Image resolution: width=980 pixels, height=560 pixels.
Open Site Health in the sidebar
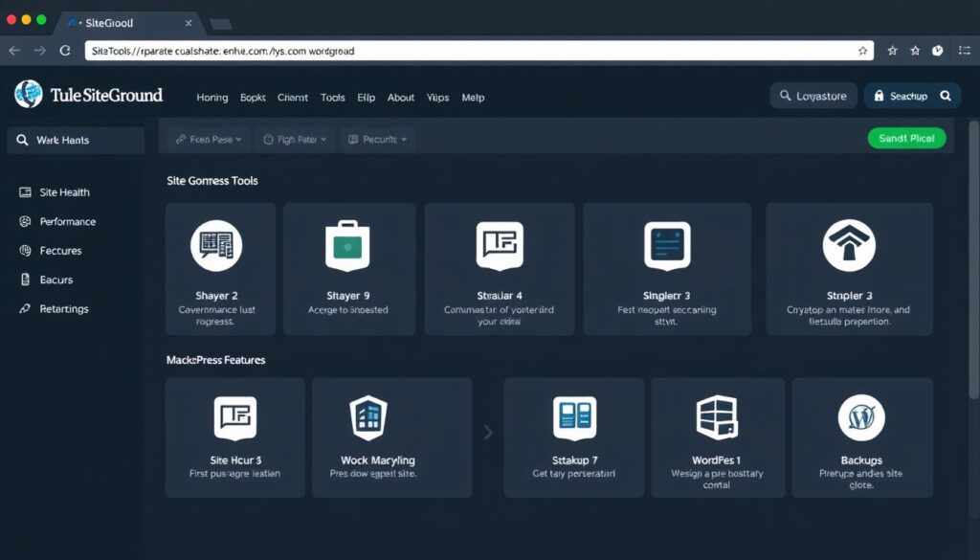click(x=64, y=192)
